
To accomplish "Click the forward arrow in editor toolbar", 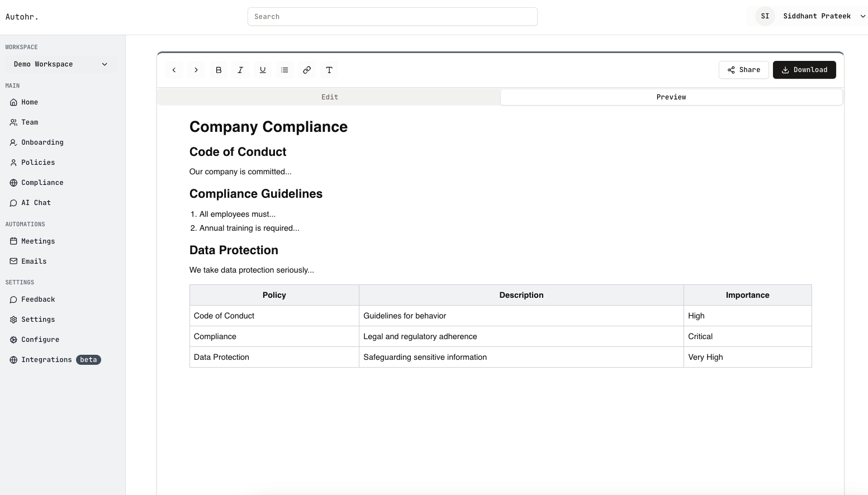I will coord(196,70).
